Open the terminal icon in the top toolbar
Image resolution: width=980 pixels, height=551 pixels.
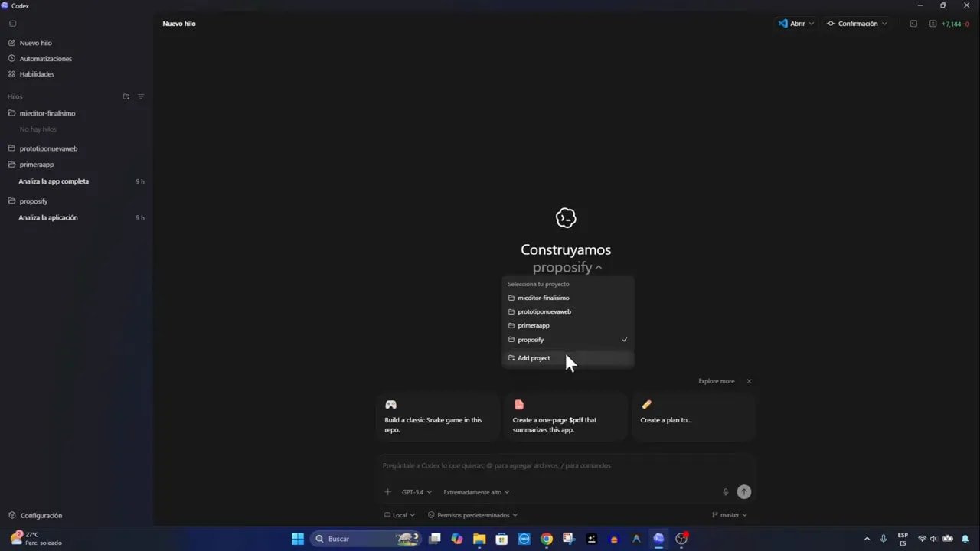coord(913,24)
